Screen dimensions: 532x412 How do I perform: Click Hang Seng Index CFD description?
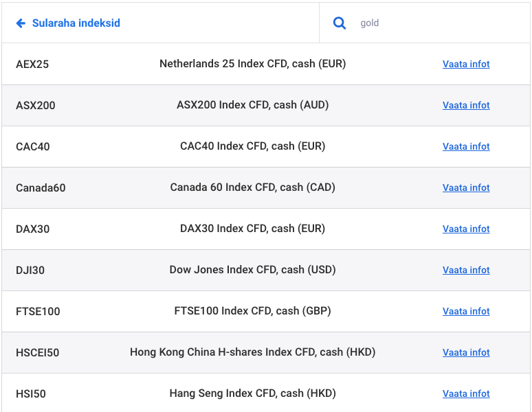[253, 393]
